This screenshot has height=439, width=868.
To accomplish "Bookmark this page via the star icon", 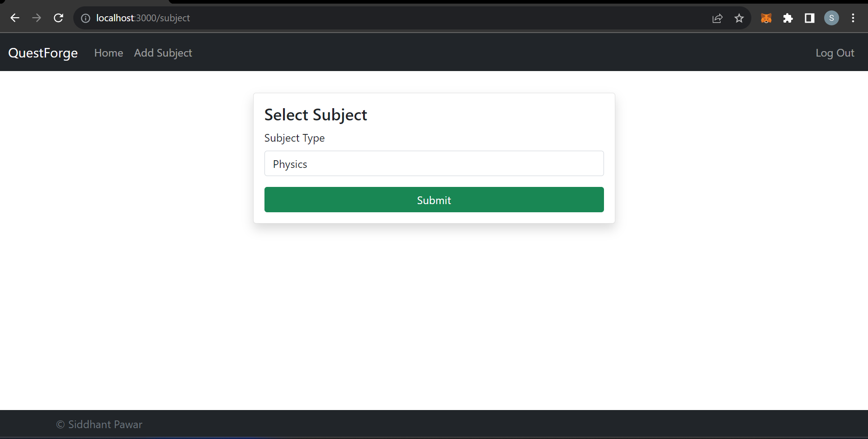I will tap(739, 18).
